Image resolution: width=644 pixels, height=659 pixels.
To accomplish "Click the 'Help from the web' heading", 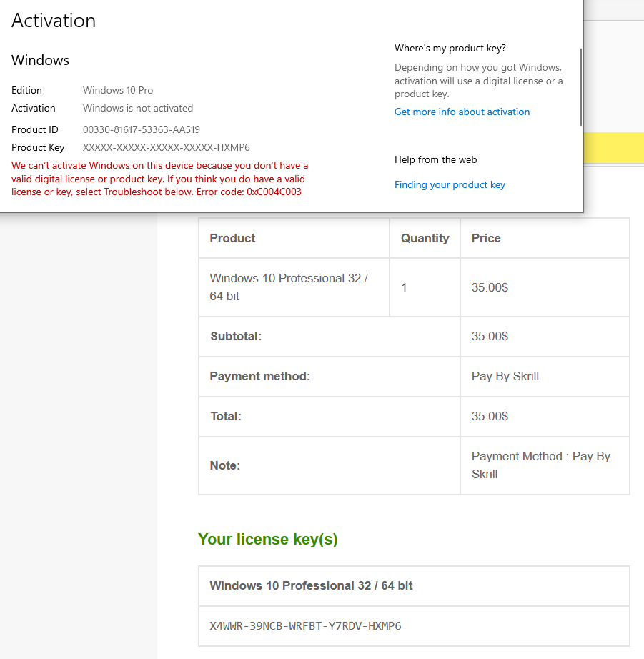I will click(435, 159).
